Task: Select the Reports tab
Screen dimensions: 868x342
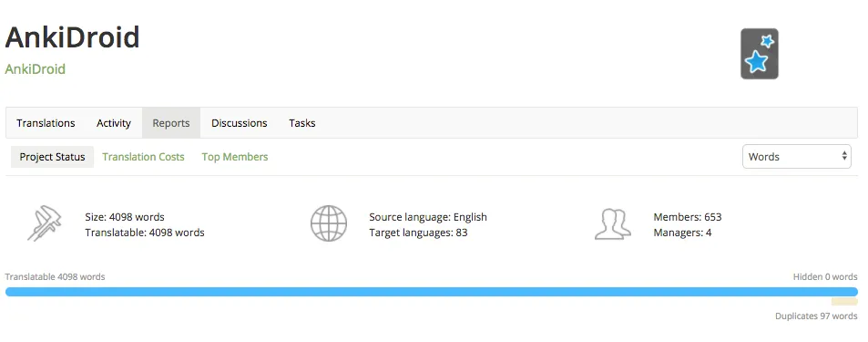Action: click(171, 123)
